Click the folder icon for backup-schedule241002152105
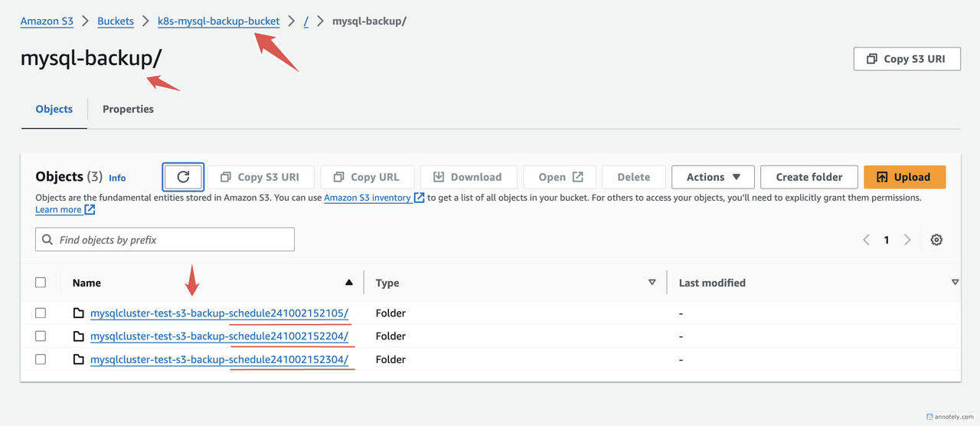Image resolution: width=980 pixels, height=426 pixels. click(78, 313)
